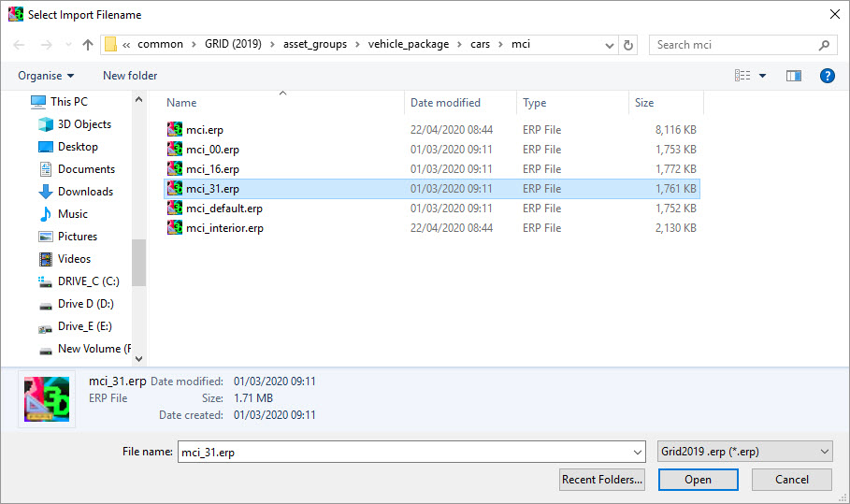This screenshot has width=850, height=504.
Task: Toggle the preview pane
Action: (794, 76)
